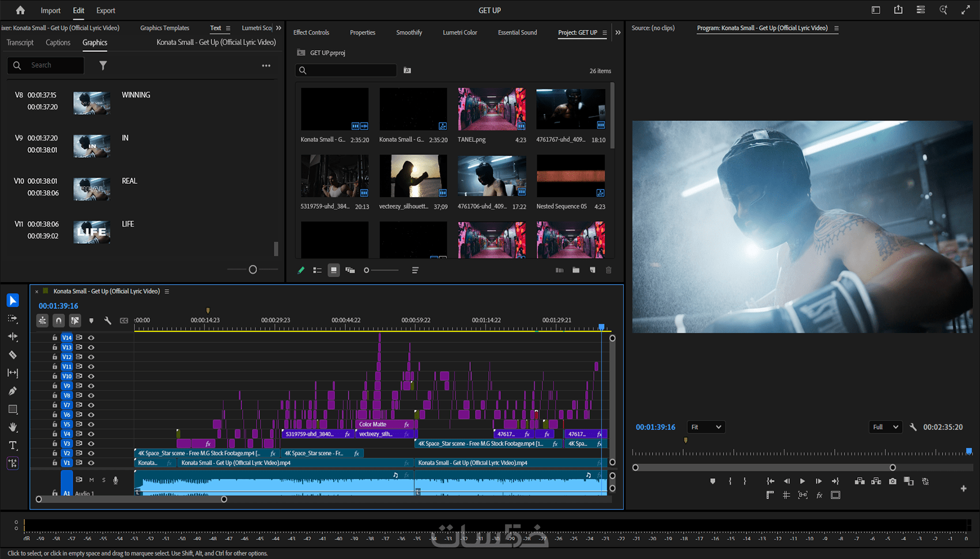Click Project panel sort icons button
Image resolution: width=980 pixels, height=559 pixels.
(x=415, y=270)
